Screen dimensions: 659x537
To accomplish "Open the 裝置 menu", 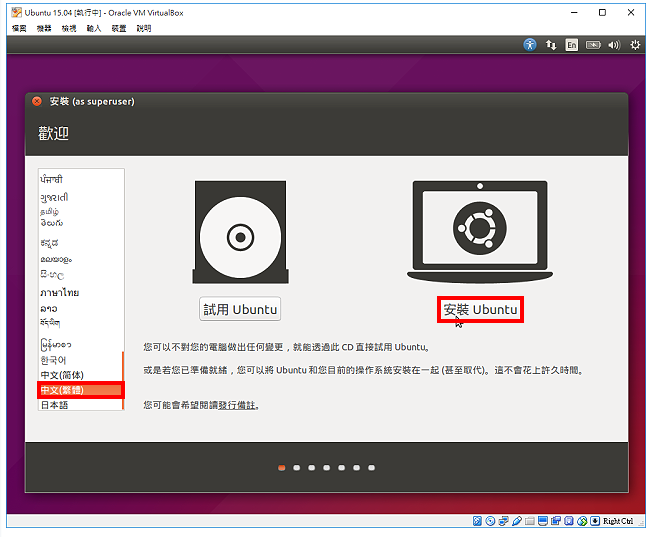I will [x=119, y=28].
